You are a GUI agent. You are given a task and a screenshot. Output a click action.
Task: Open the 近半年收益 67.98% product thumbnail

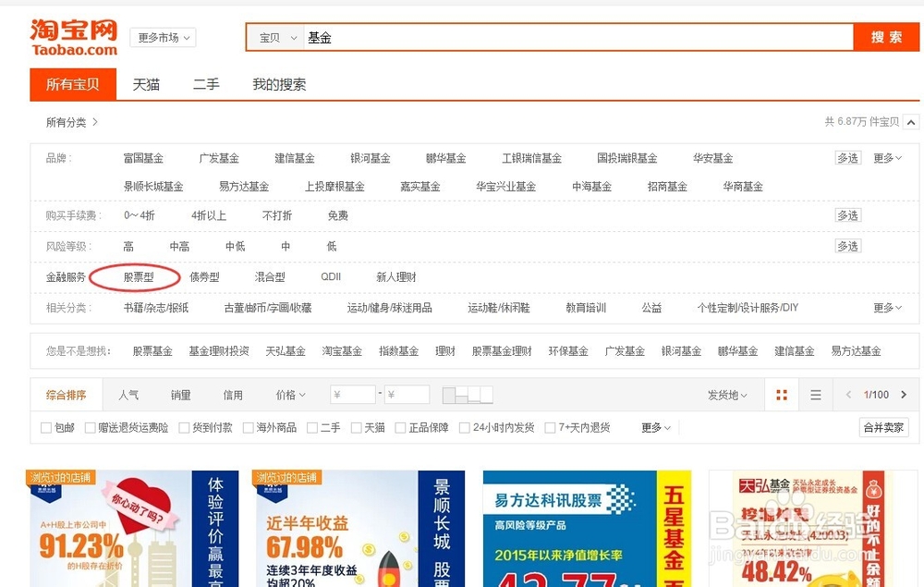360,529
